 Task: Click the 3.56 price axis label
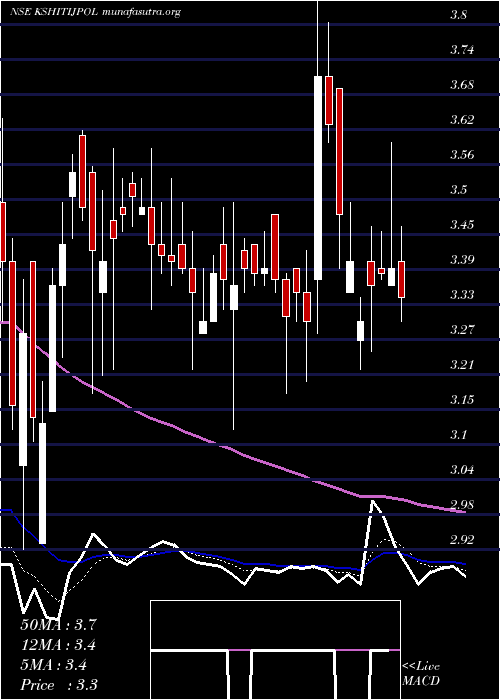[462, 155]
